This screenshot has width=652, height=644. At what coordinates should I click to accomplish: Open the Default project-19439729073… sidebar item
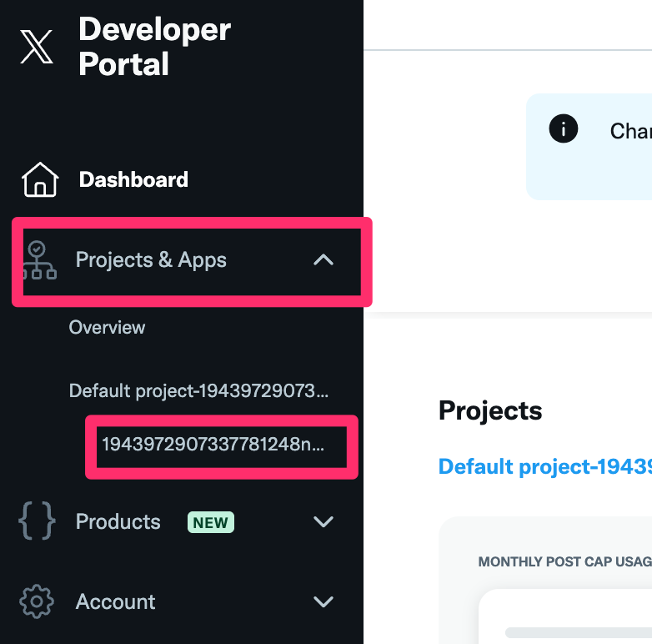coord(198,391)
